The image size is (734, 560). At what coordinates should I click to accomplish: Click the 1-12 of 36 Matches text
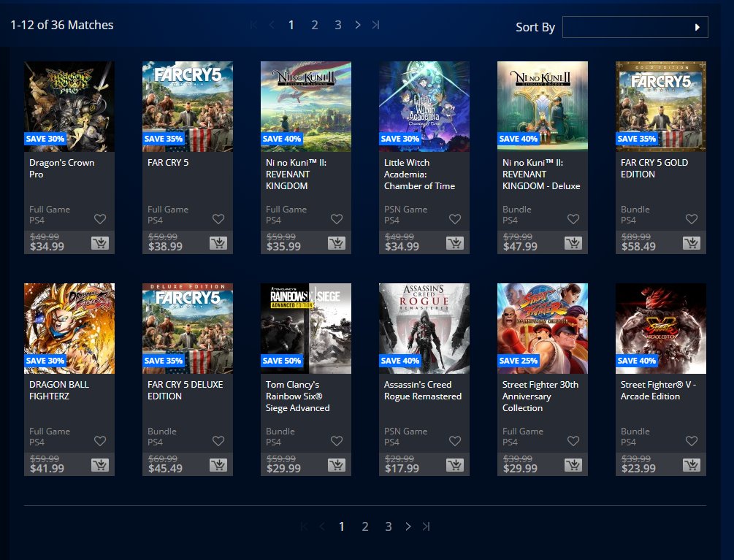click(x=62, y=25)
